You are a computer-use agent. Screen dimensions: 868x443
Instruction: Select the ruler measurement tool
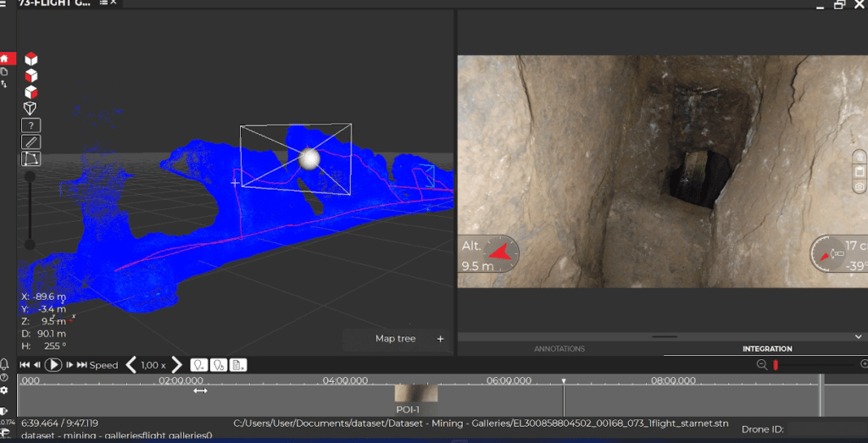point(31,142)
